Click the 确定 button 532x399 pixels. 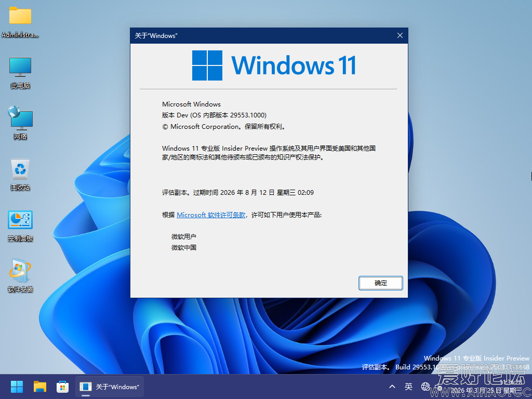(x=381, y=283)
